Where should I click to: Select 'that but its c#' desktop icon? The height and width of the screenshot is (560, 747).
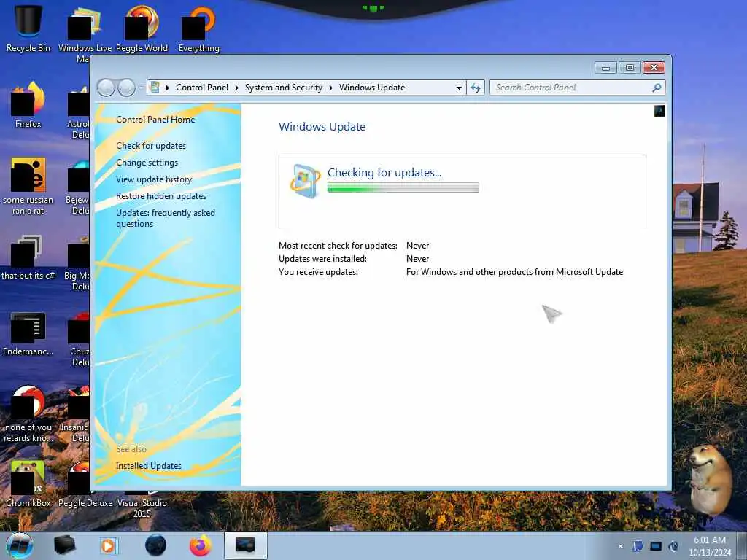click(x=28, y=257)
